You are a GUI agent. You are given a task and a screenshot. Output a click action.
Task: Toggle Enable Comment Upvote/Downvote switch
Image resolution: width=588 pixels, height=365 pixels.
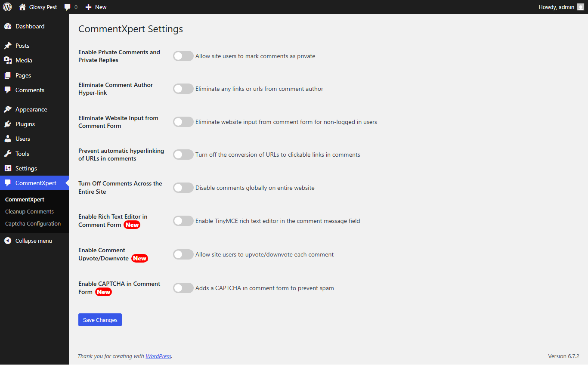[183, 254]
